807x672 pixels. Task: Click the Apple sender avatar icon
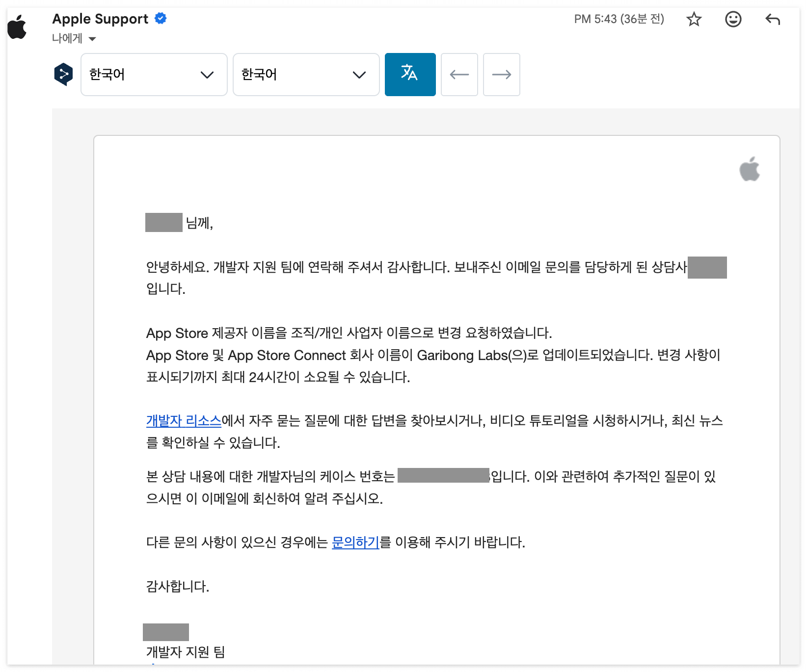17,27
